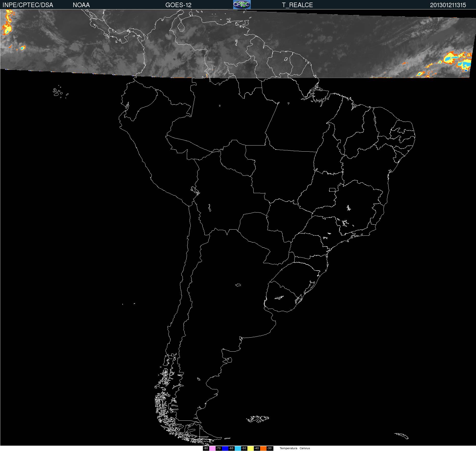Screen dimensions: 476x451
Task: Click the CPTEC logo in header
Action: point(242,5)
